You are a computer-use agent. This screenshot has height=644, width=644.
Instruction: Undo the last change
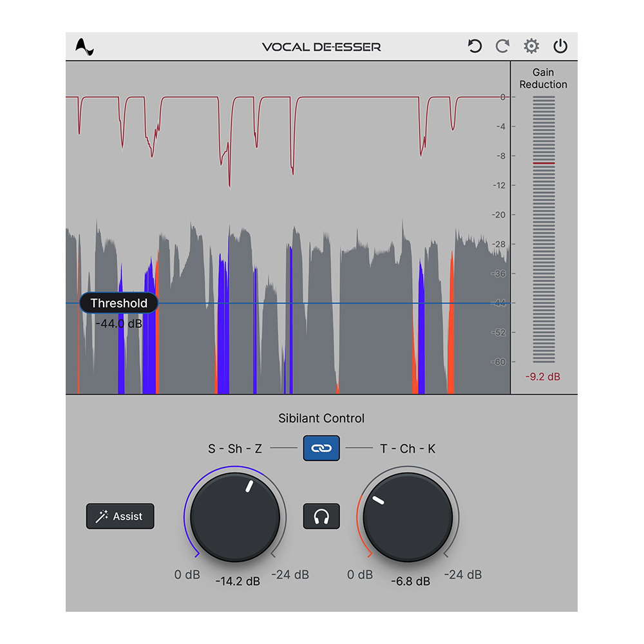tap(475, 46)
